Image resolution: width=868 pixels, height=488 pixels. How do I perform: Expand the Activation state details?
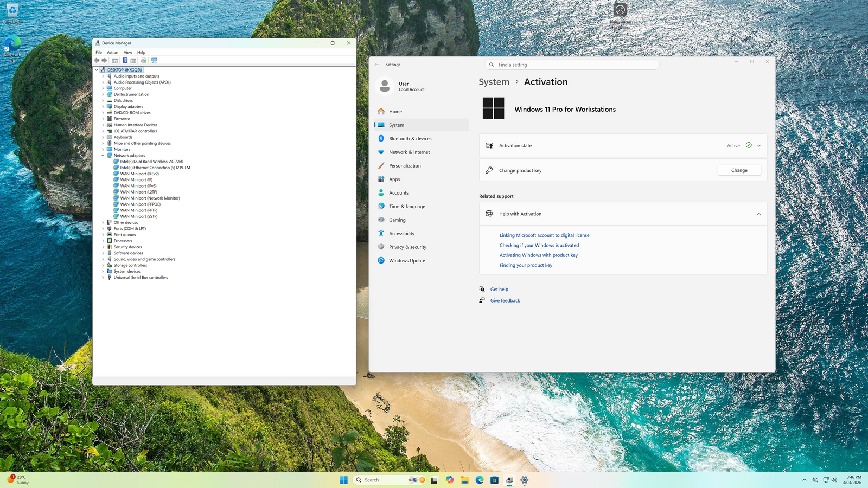[758, 146]
